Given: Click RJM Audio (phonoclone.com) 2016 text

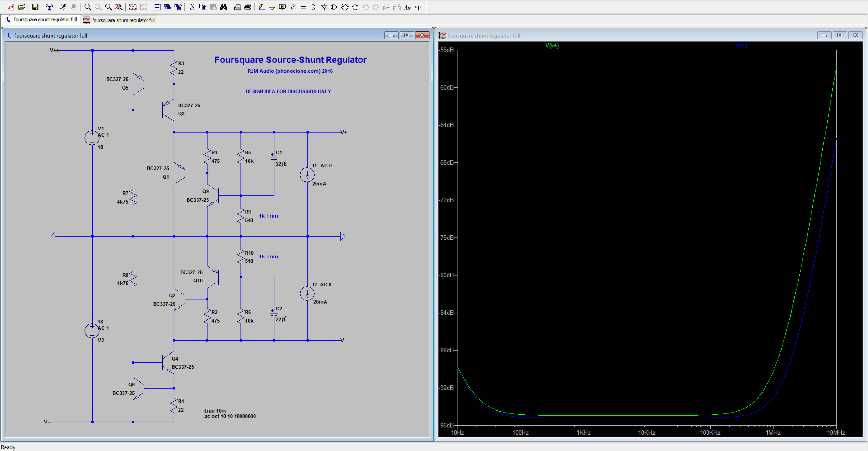Looking at the screenshot, I should point(290,71).
